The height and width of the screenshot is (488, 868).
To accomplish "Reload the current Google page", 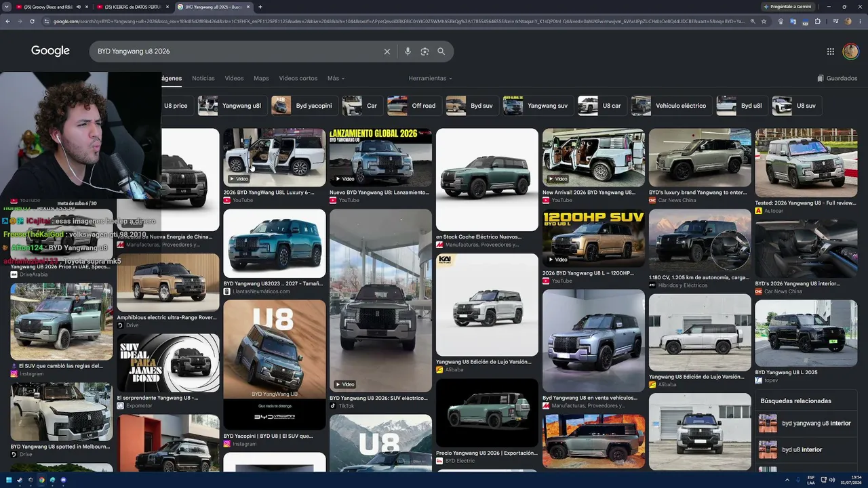I will (x=32, y=21).
